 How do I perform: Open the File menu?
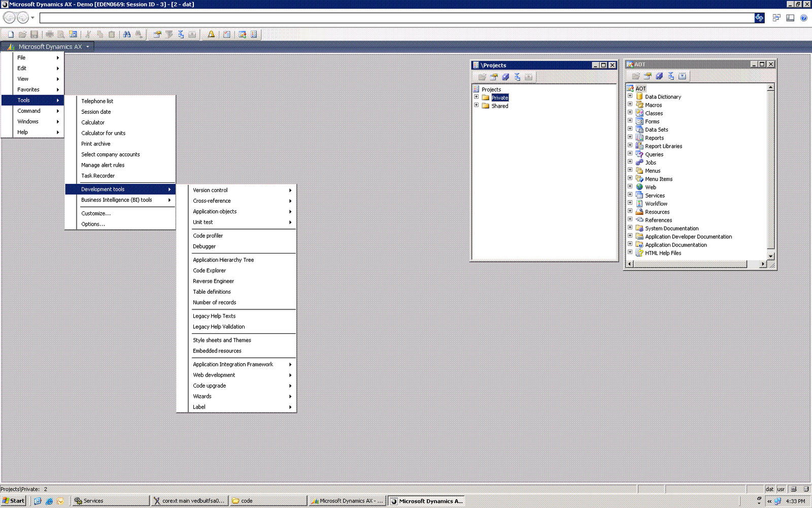33,58
